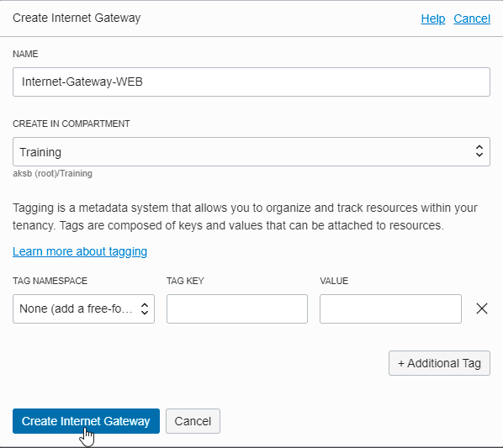Viewport: 503px width, 448px height.
Task: Click the Cancel button at dialog bottom
Action: (193, 421)
